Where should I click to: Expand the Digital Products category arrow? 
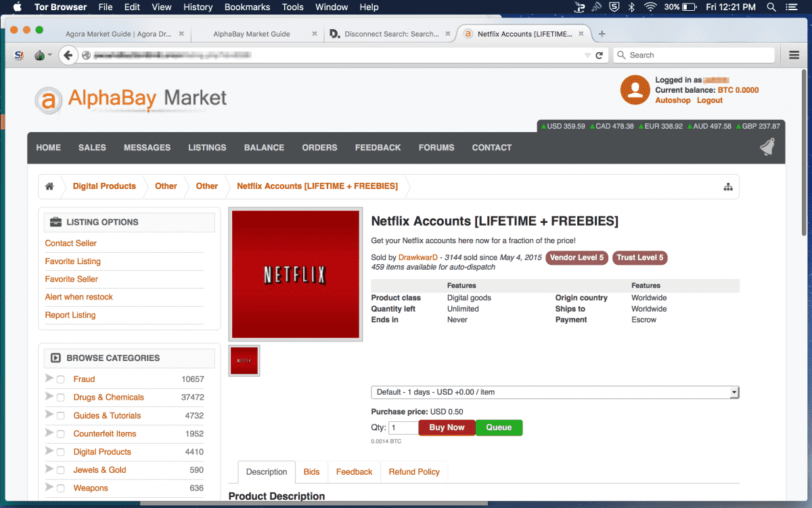pos(49,451)
